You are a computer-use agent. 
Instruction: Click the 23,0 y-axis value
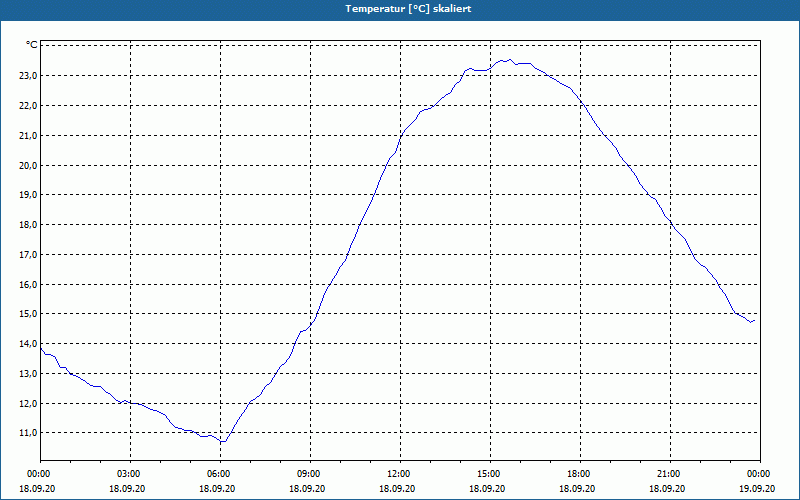point(28,76)
